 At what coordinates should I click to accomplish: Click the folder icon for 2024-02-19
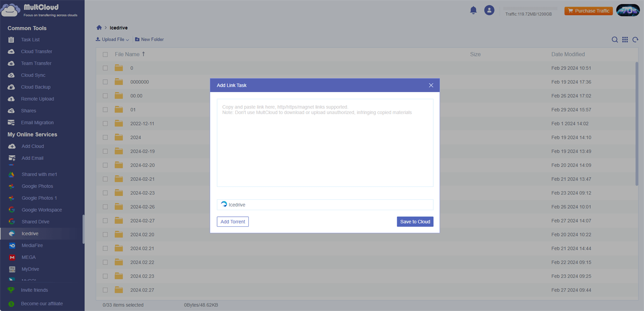coord(119,151)
